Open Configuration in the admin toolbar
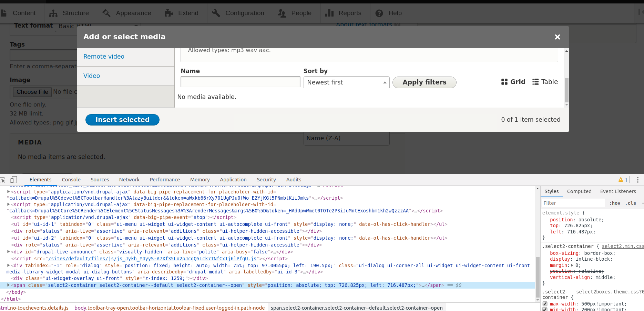 pos(238,13)
